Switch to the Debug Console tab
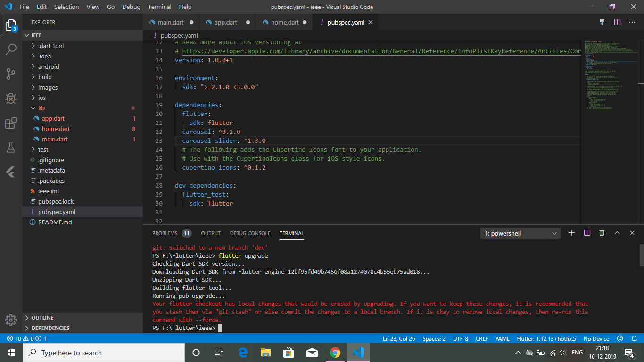Viewport: 644px width, 362px height. (250, 233)
